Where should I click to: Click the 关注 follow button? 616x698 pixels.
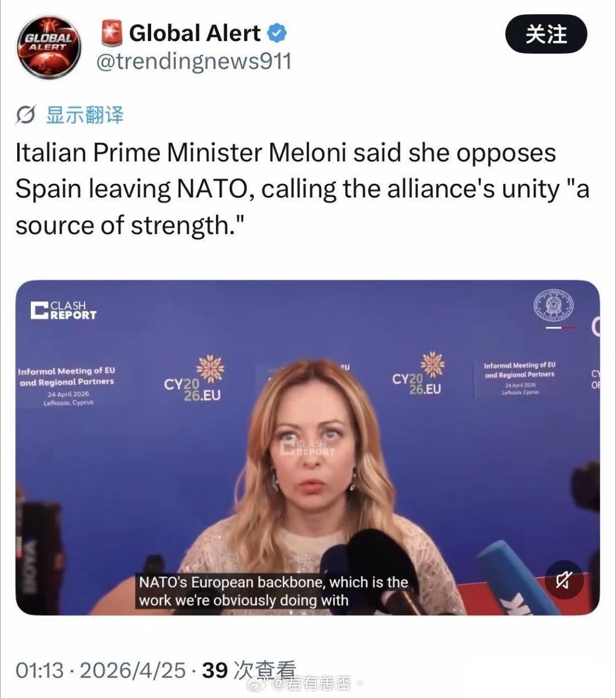click(x=546, y=34)
